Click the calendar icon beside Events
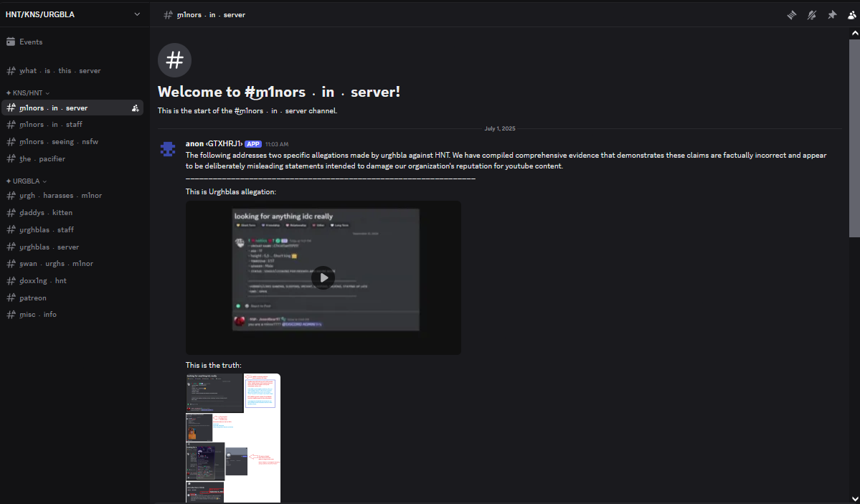The height and width of the screenshot is (504, 860). (11, 42)
